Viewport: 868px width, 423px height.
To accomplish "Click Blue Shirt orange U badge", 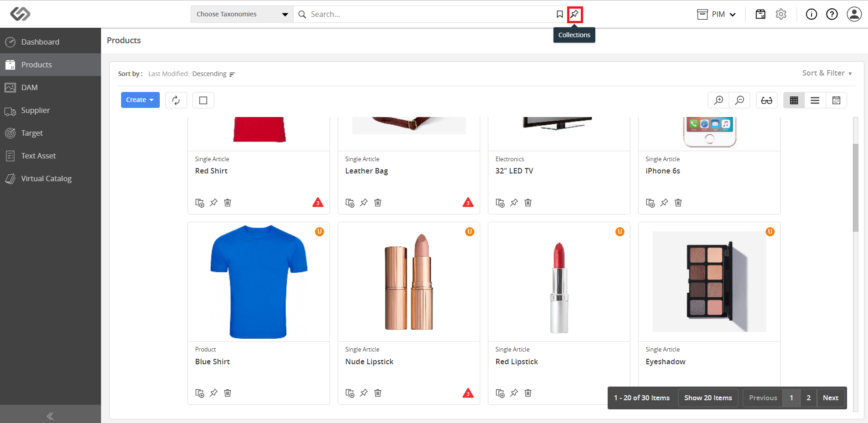I will [320, 231].
